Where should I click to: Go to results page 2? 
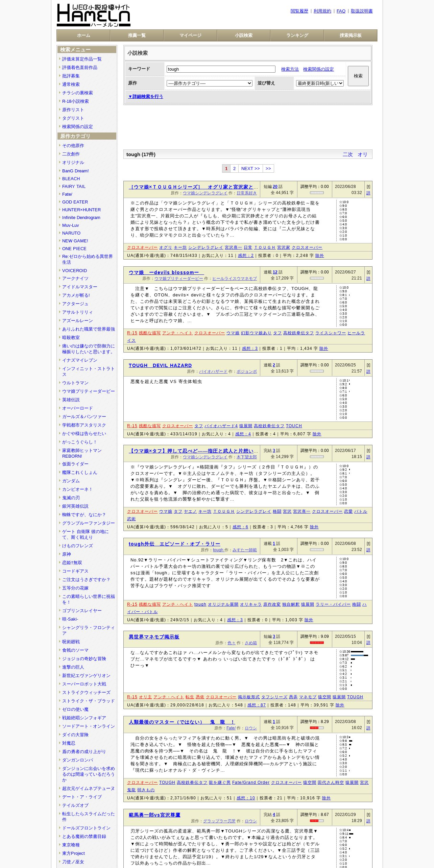[234, 169]
